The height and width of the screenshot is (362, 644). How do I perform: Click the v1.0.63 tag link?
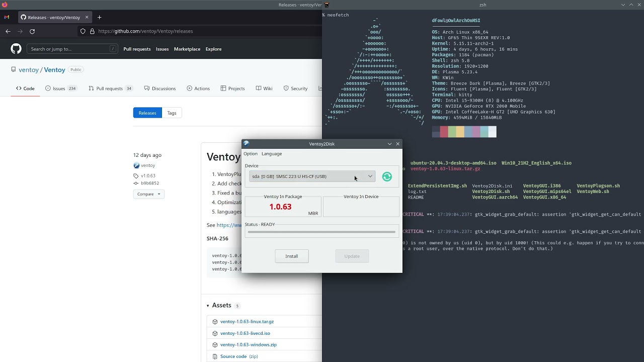click(x=148, y=176)
